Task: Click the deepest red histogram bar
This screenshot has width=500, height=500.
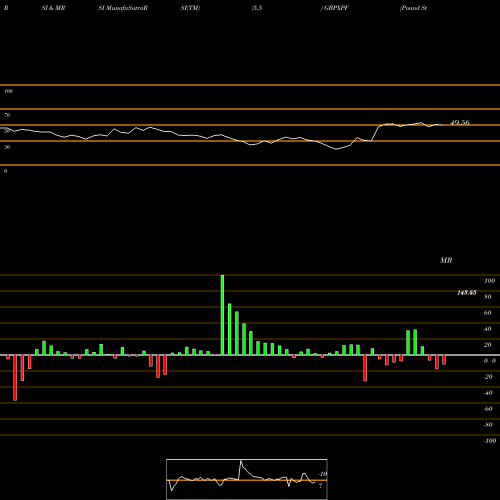Action: (15, 378)
